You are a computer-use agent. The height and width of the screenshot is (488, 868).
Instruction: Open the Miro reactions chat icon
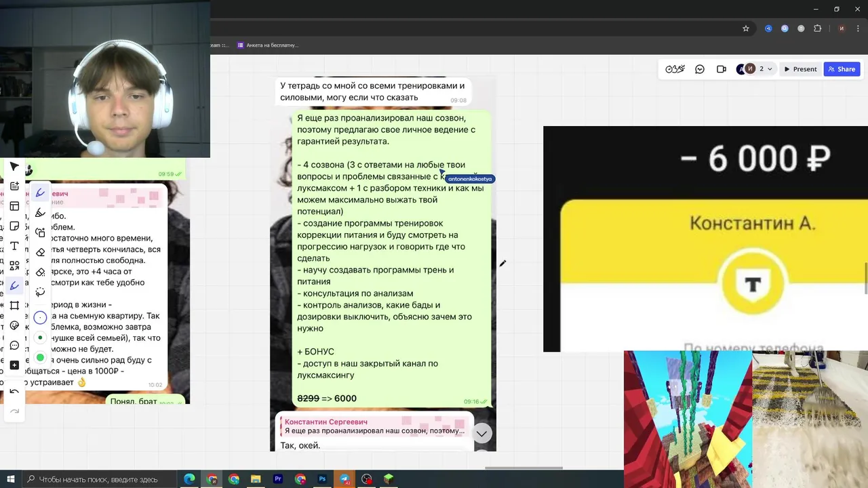click(700, 69)
